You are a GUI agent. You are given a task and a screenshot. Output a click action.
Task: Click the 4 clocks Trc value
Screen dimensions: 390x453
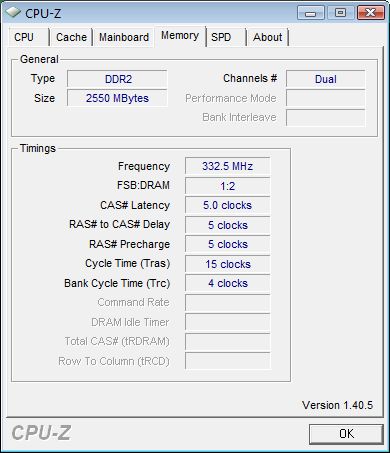point(227,283)
